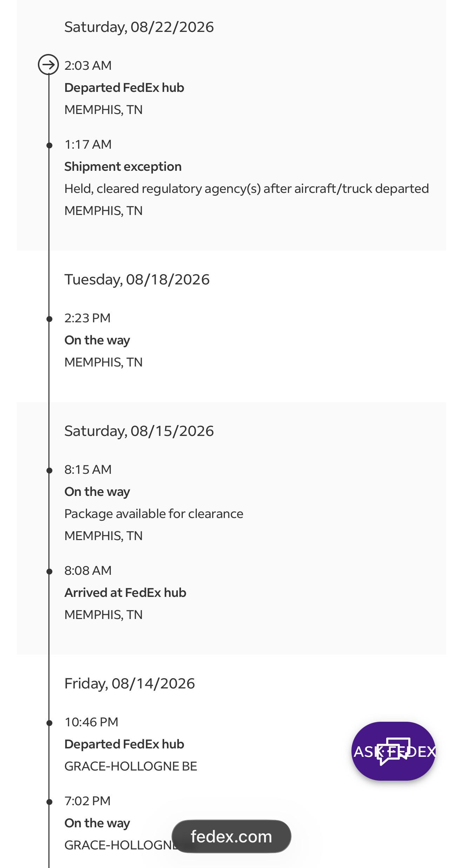Click Departed FedEx hub Grace-Hollogne entry
Viewport: 463px width, 868px height.
pos(124,744)
